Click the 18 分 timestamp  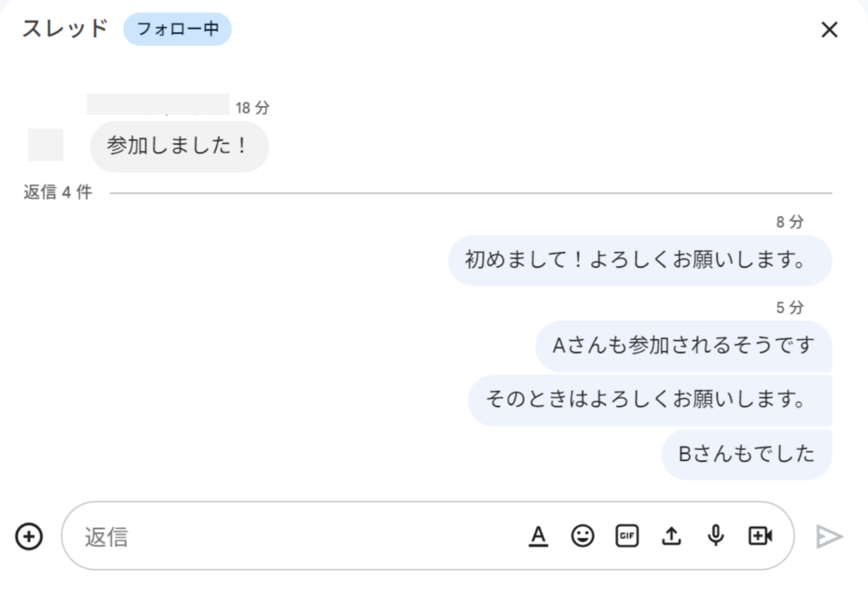pos(253,108)
